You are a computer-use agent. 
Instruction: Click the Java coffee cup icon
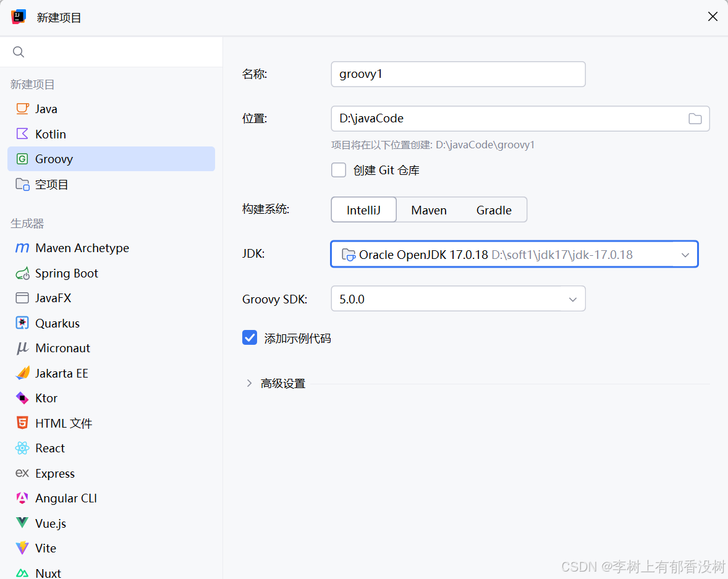tap(22, 109)
